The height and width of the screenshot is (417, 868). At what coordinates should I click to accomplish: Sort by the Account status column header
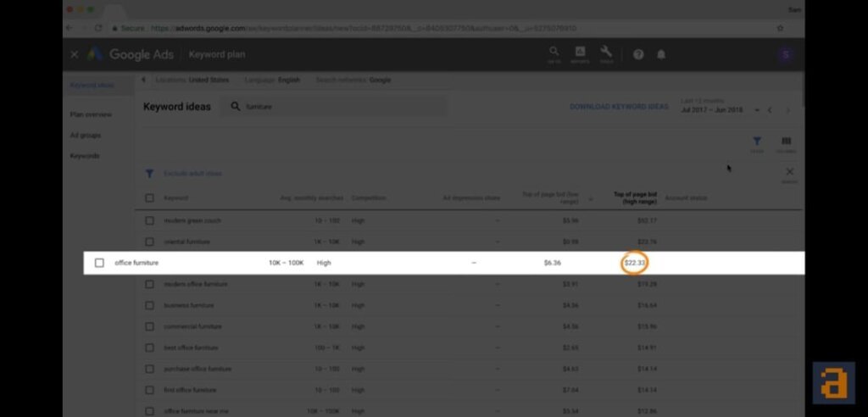(686, 197)
